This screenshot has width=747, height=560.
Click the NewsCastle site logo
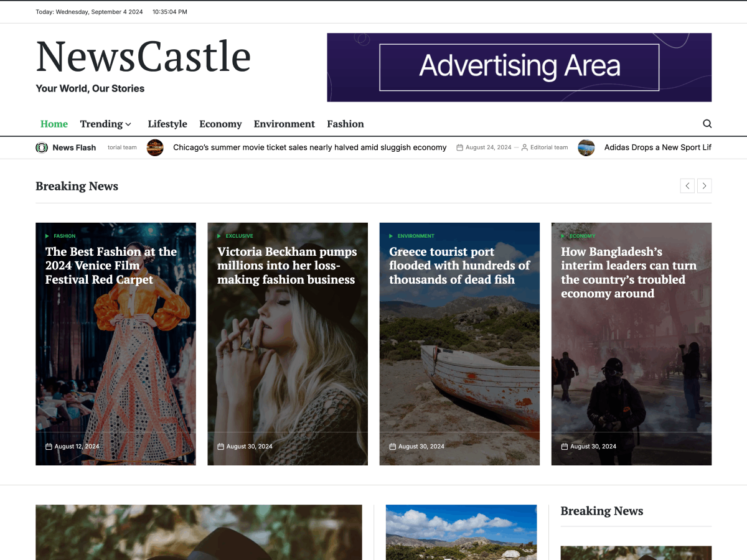(143, 57)
